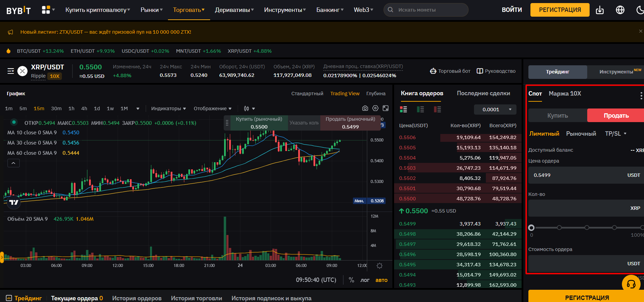Click the chart screenshot camera icon
644x302 pixels.
point(365,108)
